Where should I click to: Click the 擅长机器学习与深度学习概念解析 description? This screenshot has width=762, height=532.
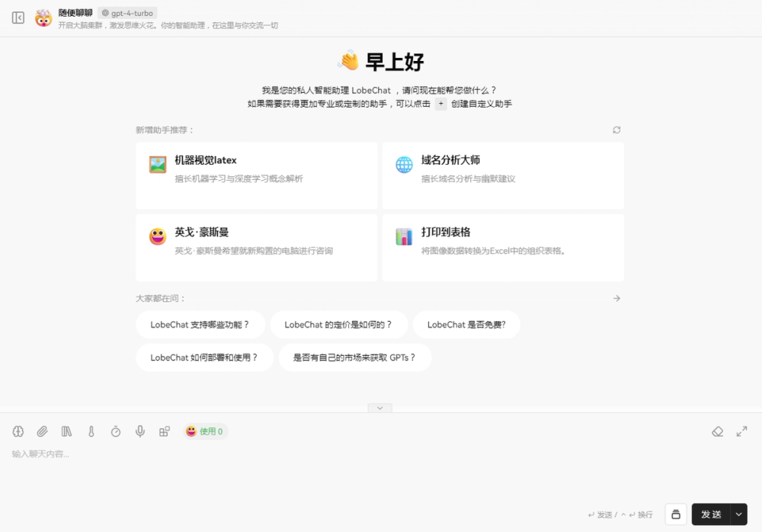(239, 178)
